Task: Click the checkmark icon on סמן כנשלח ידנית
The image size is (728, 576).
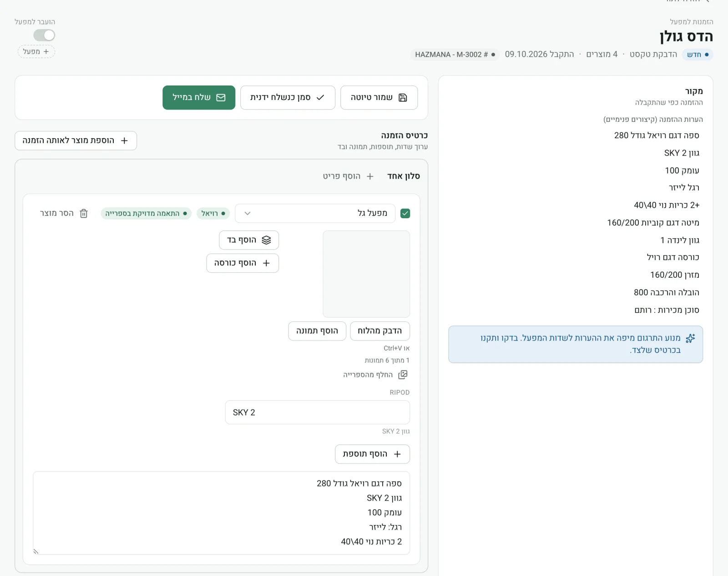Action: coord(320,97)
